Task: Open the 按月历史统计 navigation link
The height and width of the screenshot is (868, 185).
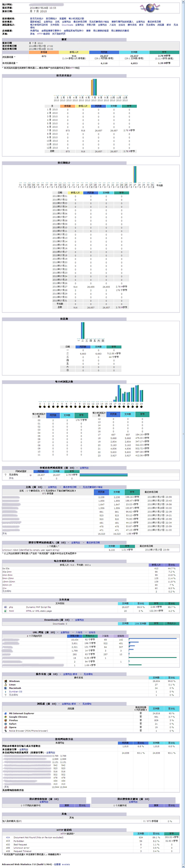Action: tap(37, 18)
